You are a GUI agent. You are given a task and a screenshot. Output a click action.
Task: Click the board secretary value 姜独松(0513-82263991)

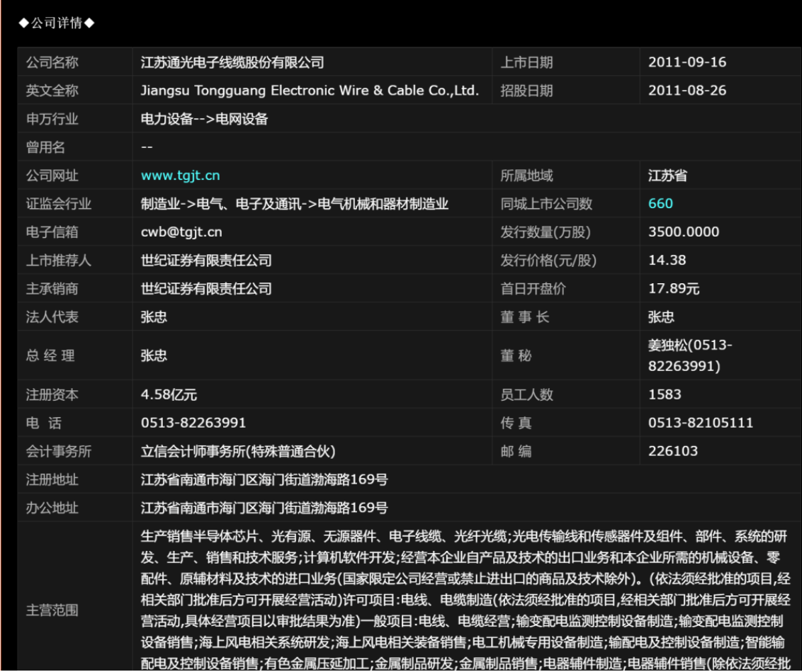tap(690, 355)
